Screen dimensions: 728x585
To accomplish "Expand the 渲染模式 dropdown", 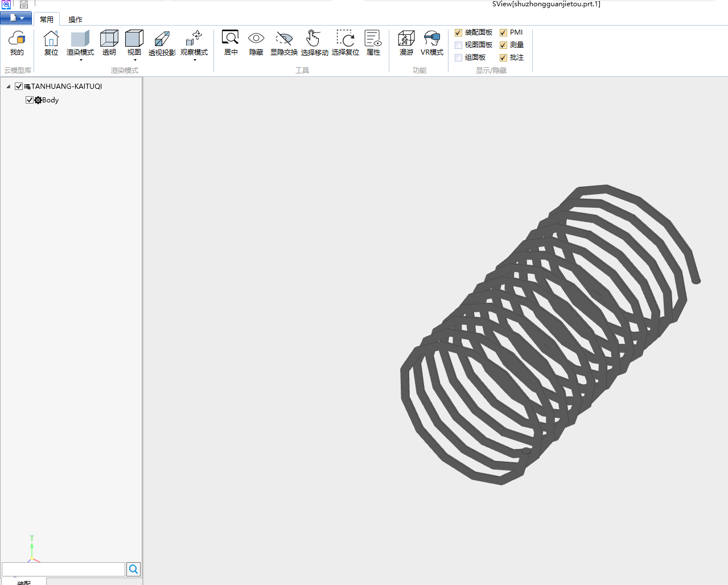I will 80,59.
